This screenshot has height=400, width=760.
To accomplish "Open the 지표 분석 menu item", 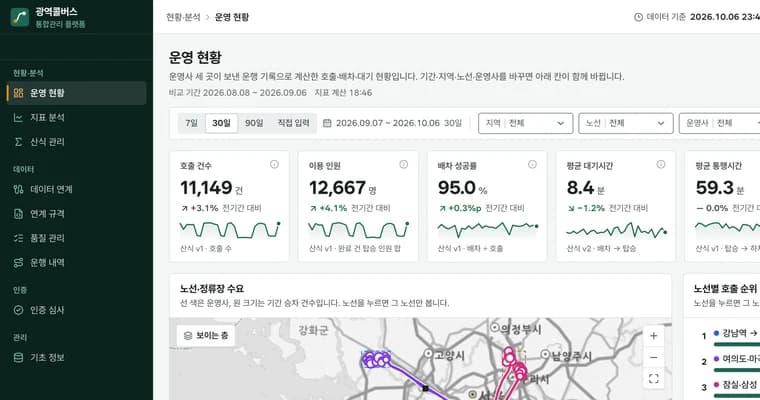I will pyautogui.click(x=76, y=117).
